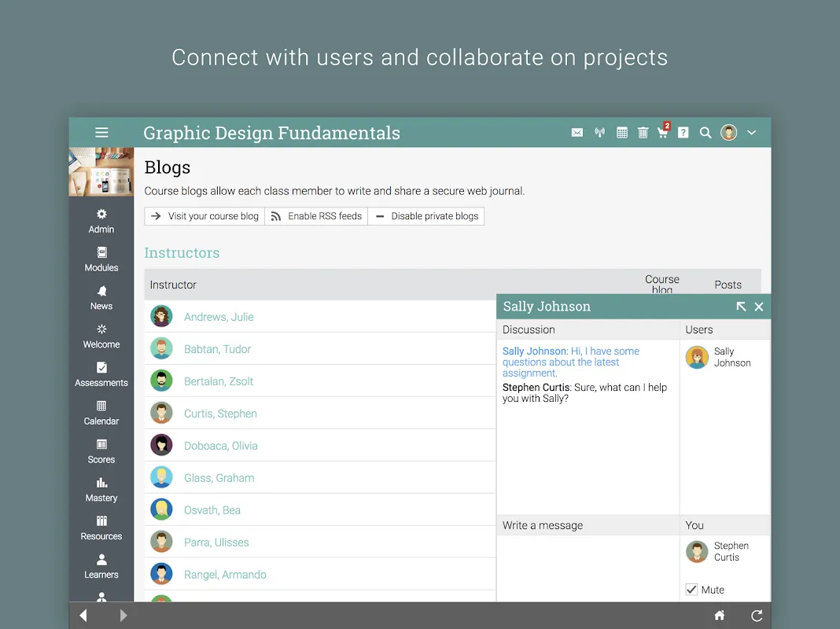
Task: Open Assessments in the left sidebar
Action: tap(101, 374)
